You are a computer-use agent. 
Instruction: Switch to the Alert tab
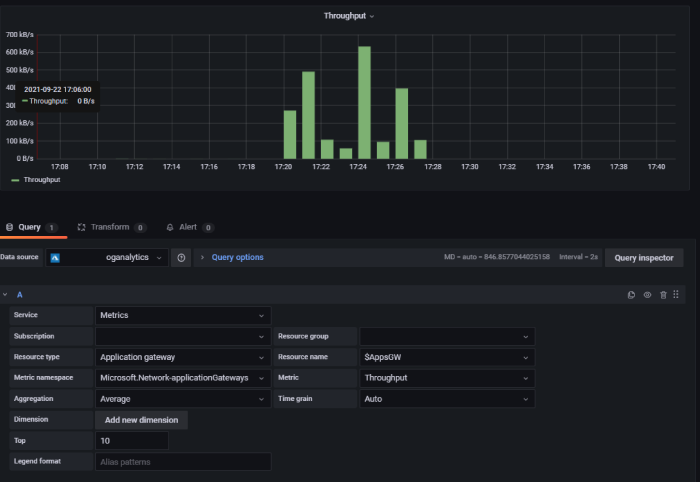[x=187, y=227]
